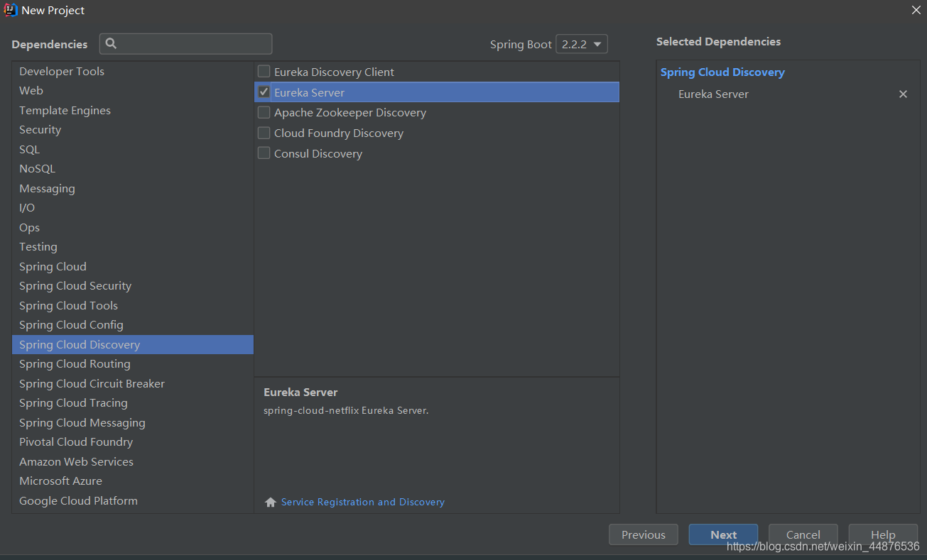Select the Ops category

133,227
